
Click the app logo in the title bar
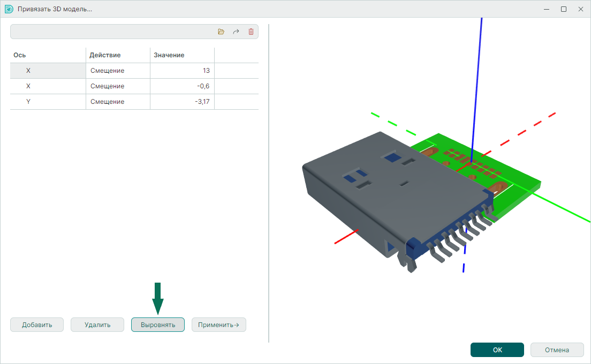coord(9,9)
